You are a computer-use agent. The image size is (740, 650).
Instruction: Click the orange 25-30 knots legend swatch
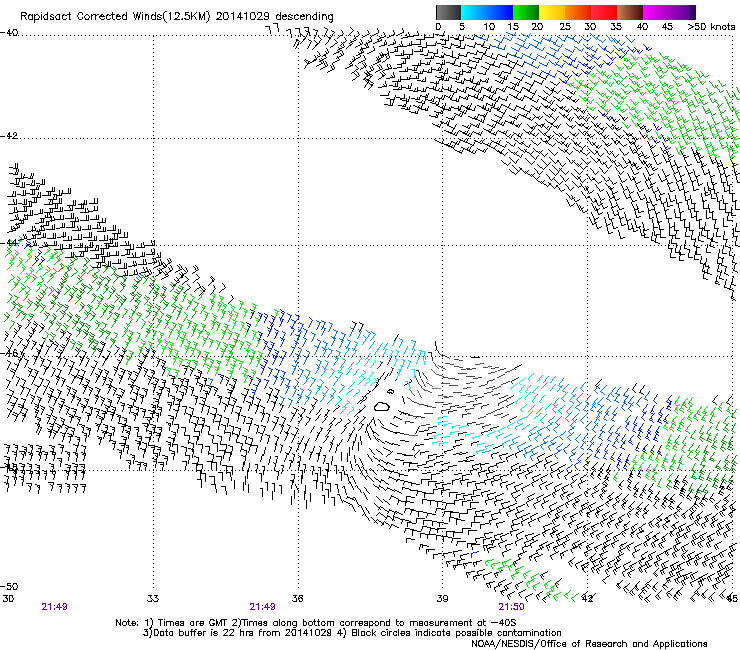pyautogui.click(x=578, y=12)
